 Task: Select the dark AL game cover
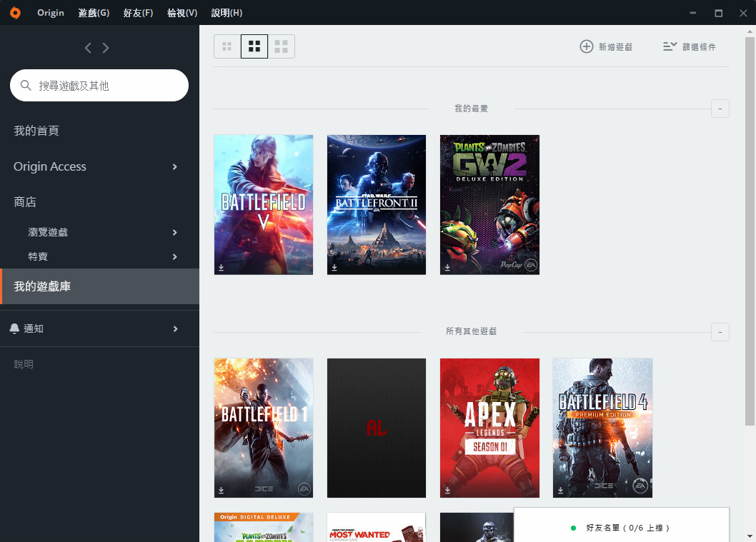[x=377, y=428]
